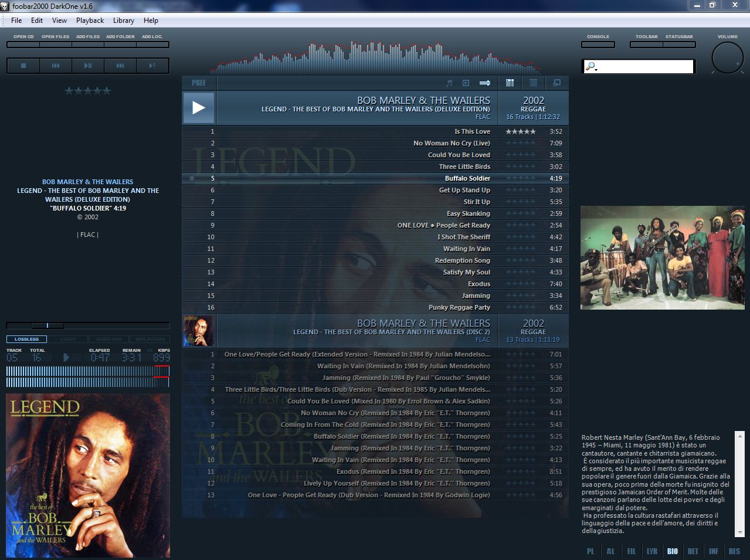
Task: Switch to the PL panel tab
Action: tap(591, 551)
